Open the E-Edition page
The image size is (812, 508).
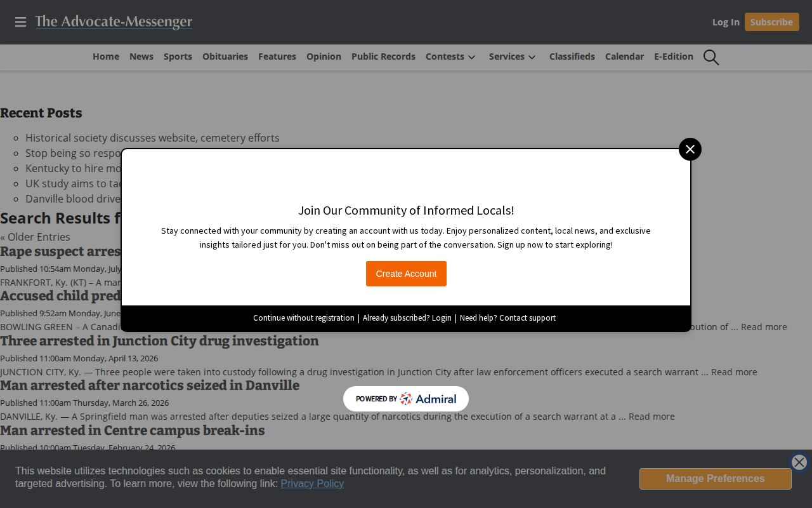pos(674,57)
